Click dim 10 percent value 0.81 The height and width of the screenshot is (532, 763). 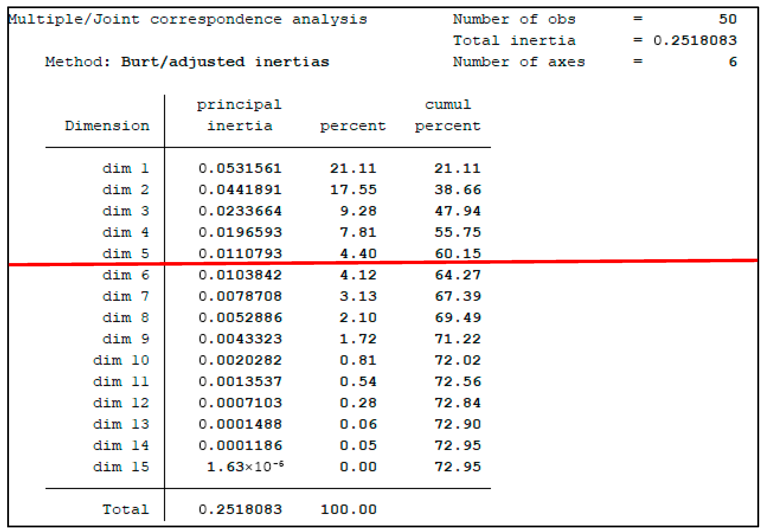click(358, 360)
